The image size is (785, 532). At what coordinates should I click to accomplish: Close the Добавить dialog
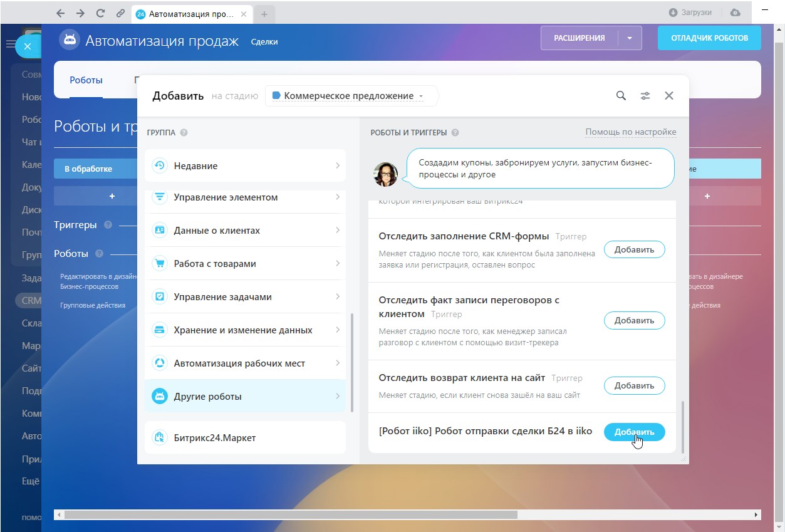[669, 95]
